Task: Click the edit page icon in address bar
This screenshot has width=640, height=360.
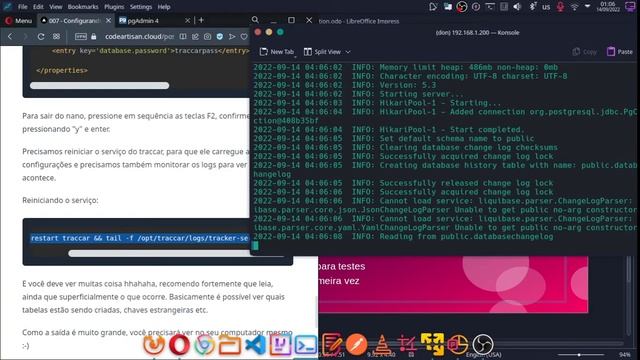Action: point(195,36)
